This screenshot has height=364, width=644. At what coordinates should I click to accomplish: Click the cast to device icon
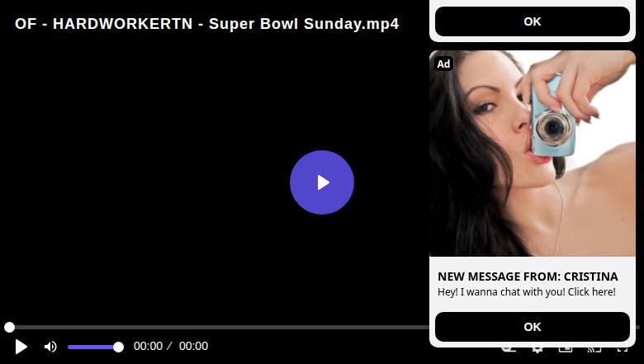[594, 349]
